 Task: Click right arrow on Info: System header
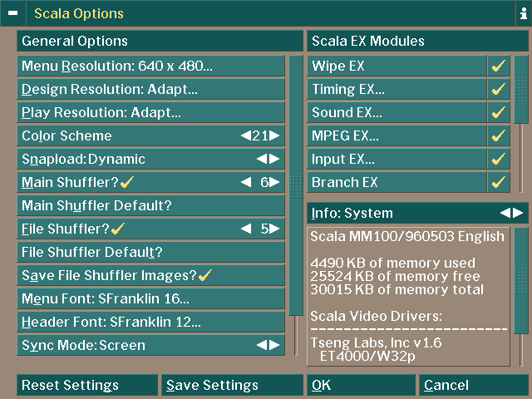(519, 213)
